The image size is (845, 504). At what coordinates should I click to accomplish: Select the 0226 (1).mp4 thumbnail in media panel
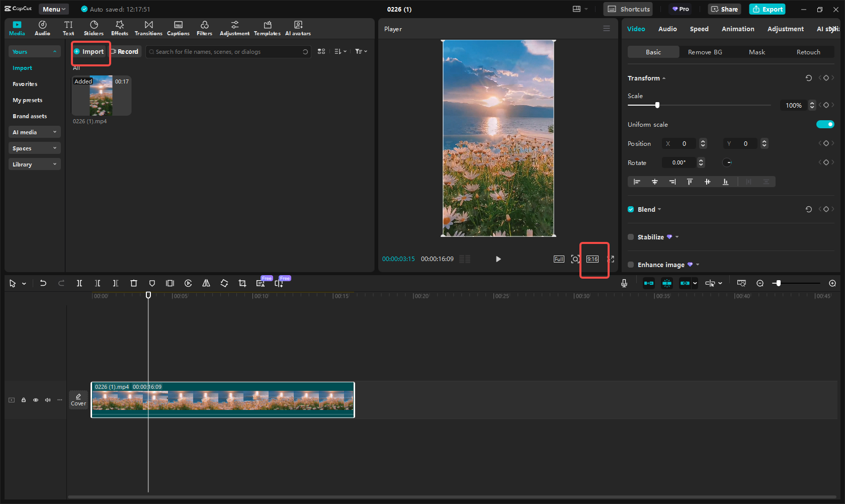(x=101, y=96)
